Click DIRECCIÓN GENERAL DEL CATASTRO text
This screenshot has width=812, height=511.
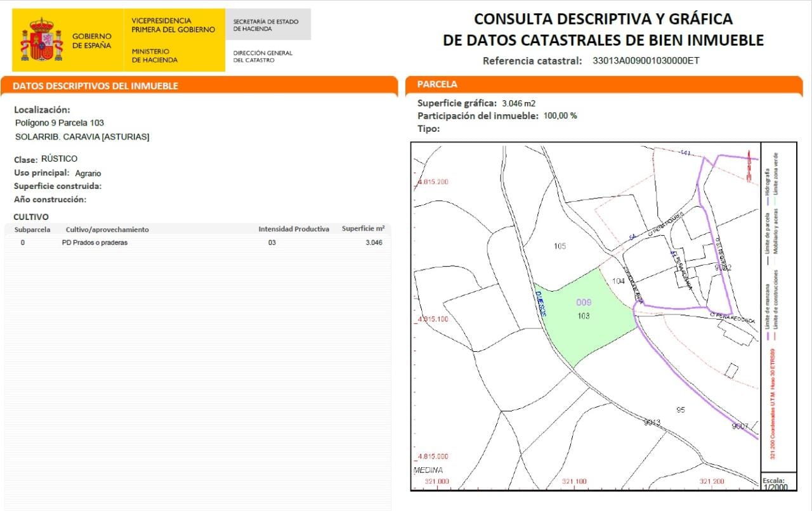pyautogui.click(x=263, y=56)
